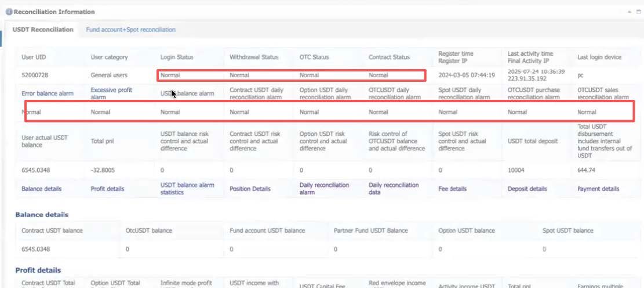Click the Error balance alarm header
644x288 pixels.
point(48,93)
